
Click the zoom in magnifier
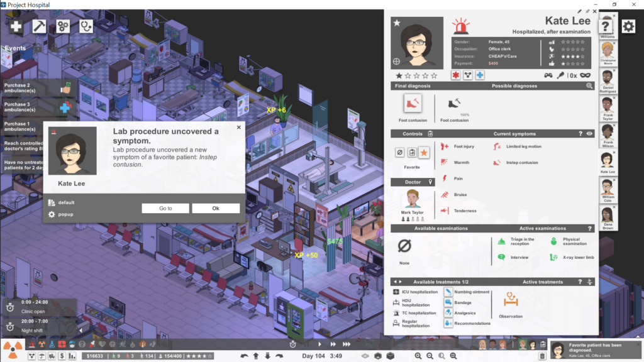[x=418, y=356]
